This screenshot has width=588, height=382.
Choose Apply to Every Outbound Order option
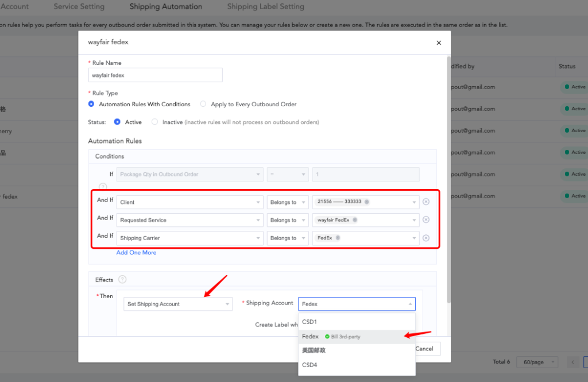tap(203, 104)
